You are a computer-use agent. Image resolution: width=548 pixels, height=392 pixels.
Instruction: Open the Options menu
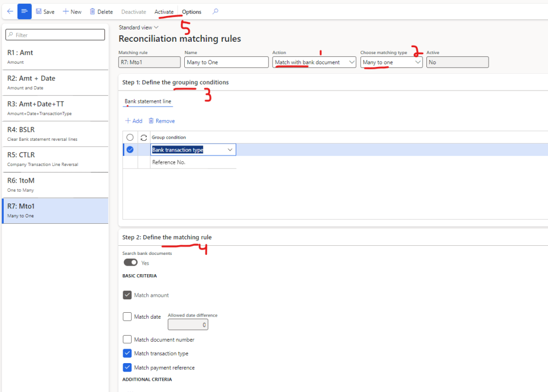191,12
